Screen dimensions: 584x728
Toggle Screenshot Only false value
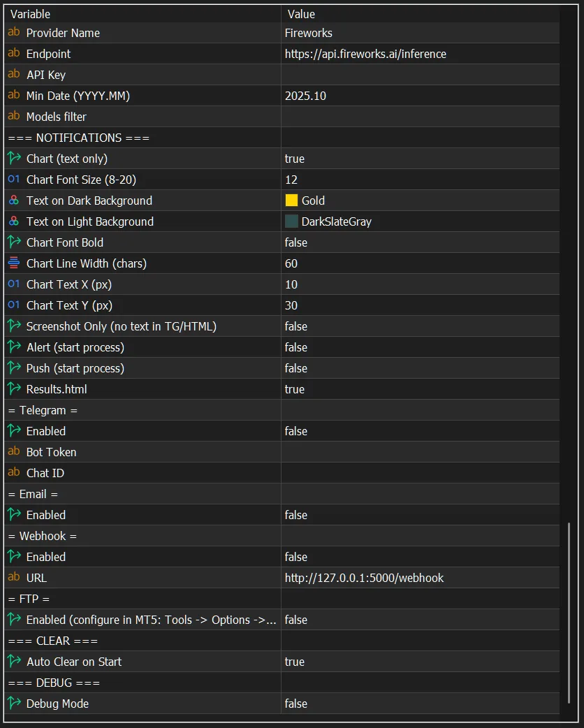(420, 326)
